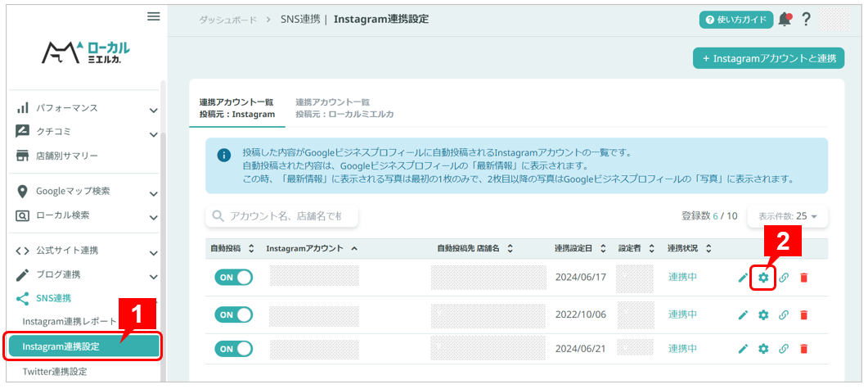Edit the 2024/06/17 account with the pencil icon
This screenshot has width=868, height=389.
(743, 278)
